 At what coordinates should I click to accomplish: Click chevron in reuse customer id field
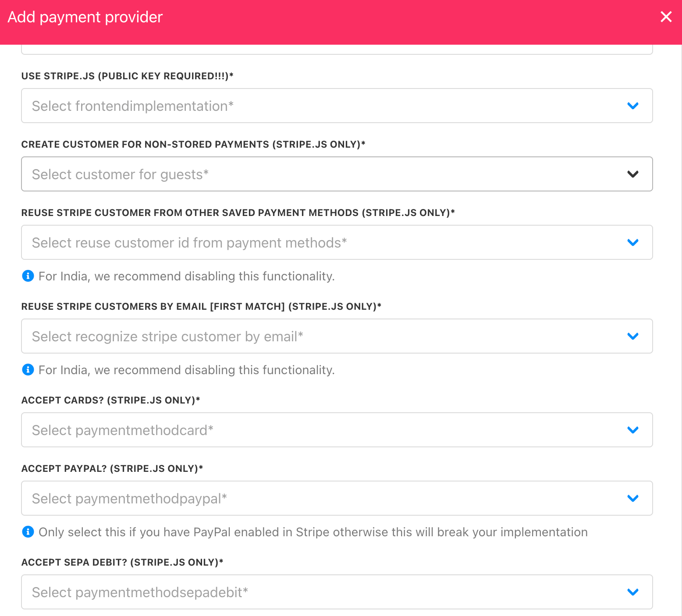pos(632,242)
